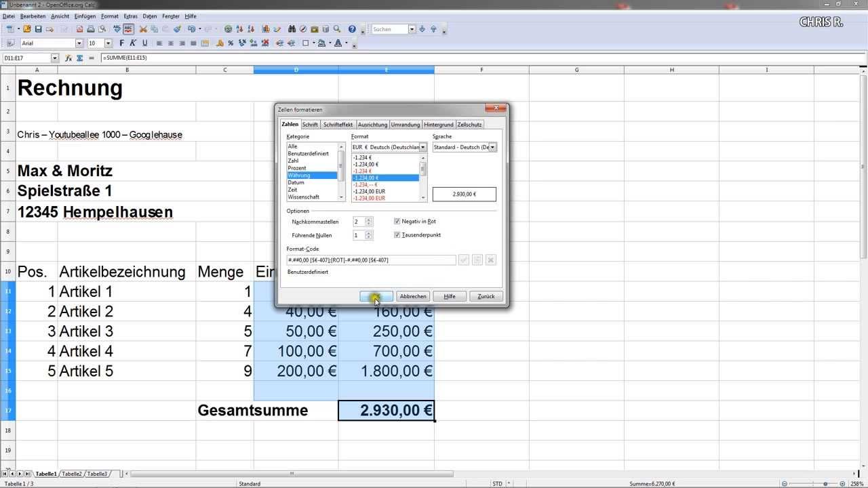Open the Navigator compass icon
Image resolution: width=868 pixels, height=488 pixels.
[x=303, y=29]
